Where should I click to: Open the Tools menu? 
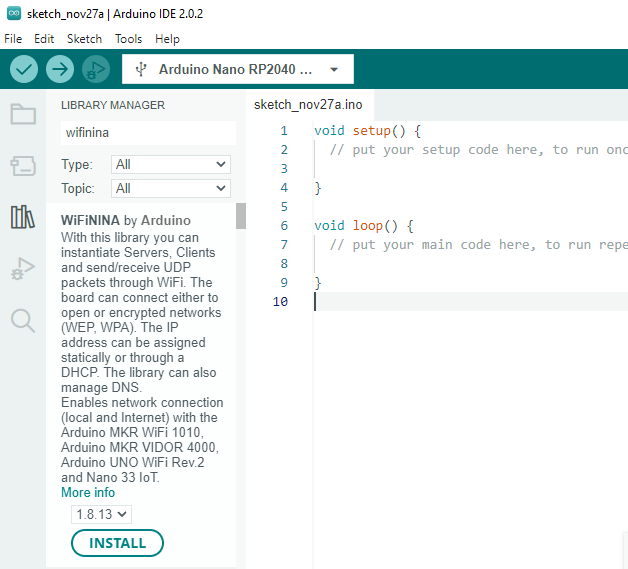pos(129,39)
